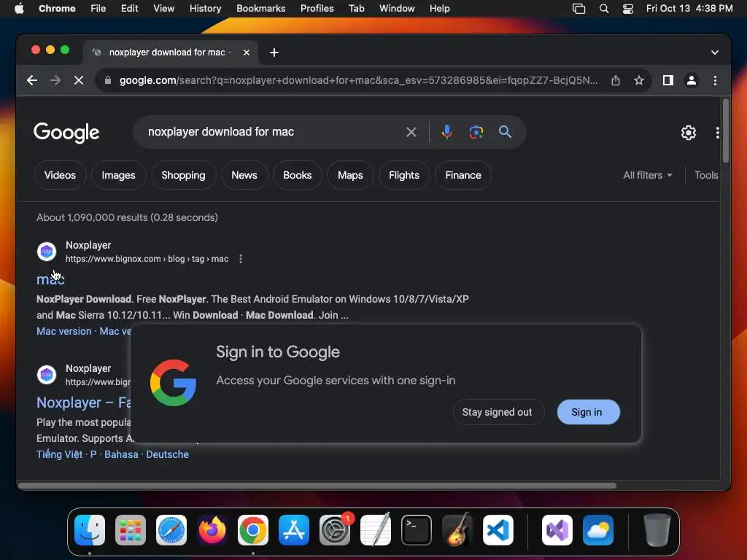Open Google apps dots menu
The image size is (747, 560).
[717, 133]
